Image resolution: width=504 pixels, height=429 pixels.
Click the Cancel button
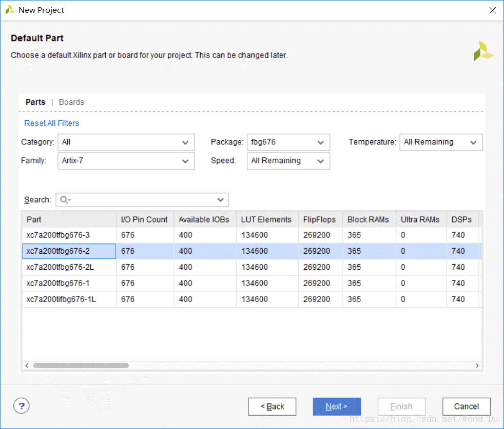(467, 406)
